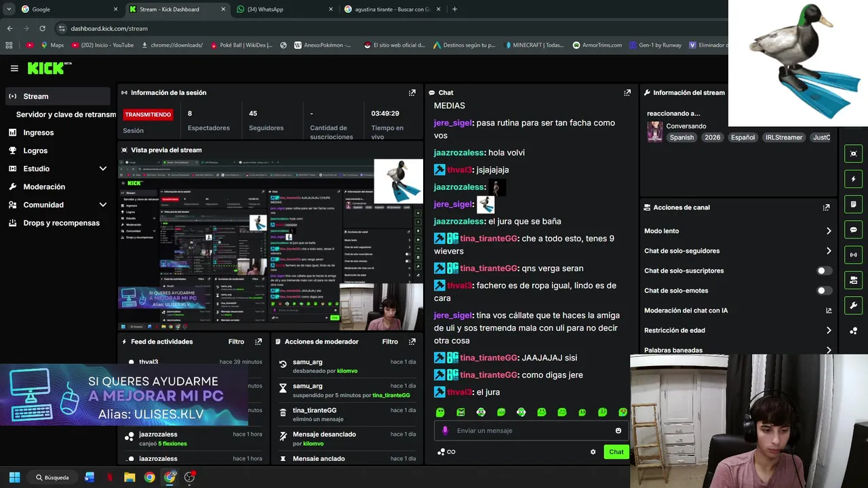Click the 2026 tag in stream info
The height and width of the screenshot is (488, 868).
pos(712,138)
